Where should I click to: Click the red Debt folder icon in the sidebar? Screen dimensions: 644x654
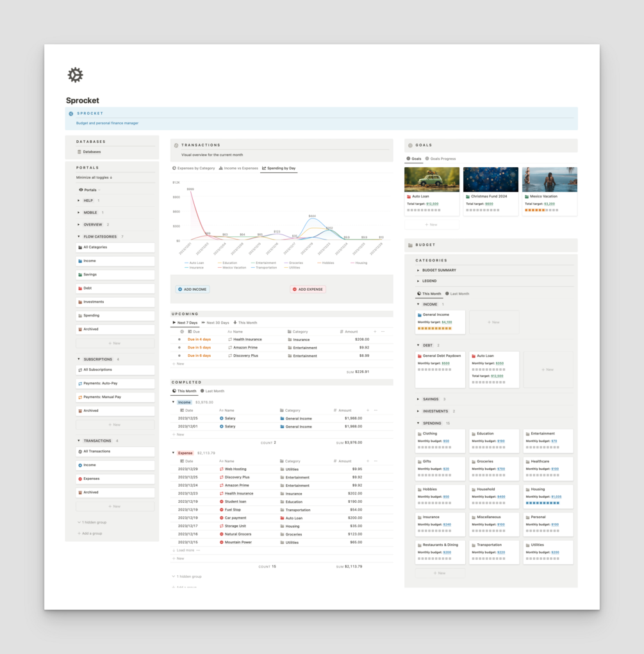click(80, 288)
